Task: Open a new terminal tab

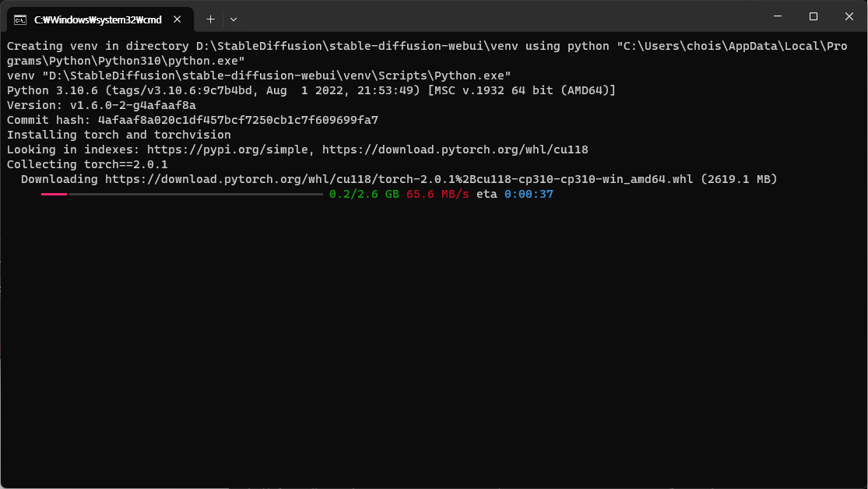Action: (x=210, y=19)
